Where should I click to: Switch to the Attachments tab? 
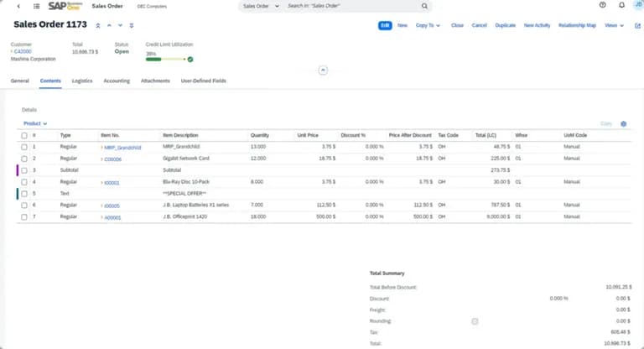(x=155, y=81)
